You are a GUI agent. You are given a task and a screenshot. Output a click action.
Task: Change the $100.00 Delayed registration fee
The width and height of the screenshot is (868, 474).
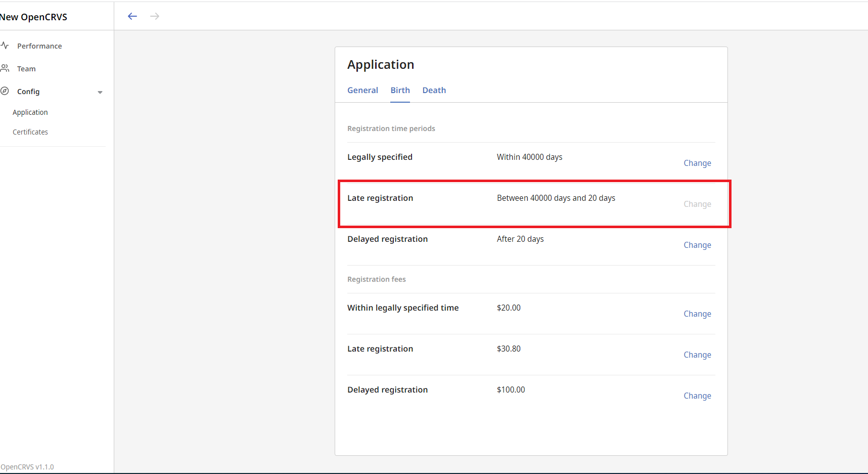[x=697, y=396]
